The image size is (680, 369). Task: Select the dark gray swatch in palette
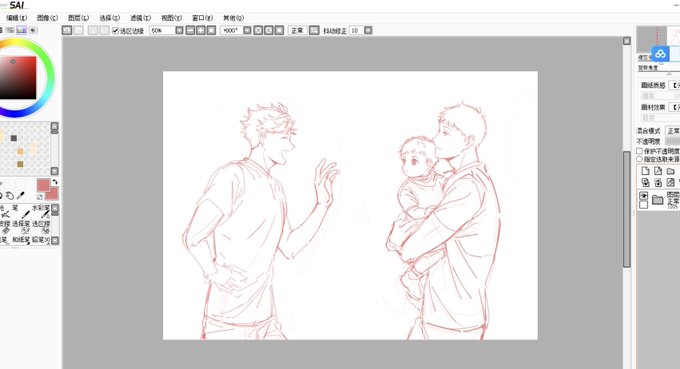pyautogui.click(x=14, y=138)
